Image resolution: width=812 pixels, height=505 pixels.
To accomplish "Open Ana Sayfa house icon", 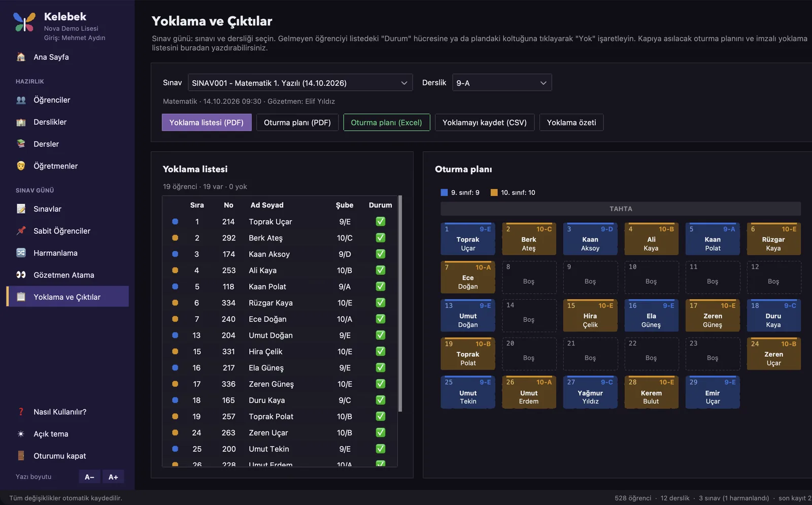I will (x=21, y=57).
